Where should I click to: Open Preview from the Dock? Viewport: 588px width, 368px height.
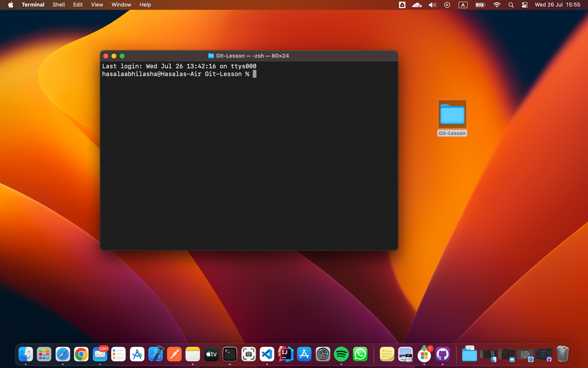click(x=405, y=354)
